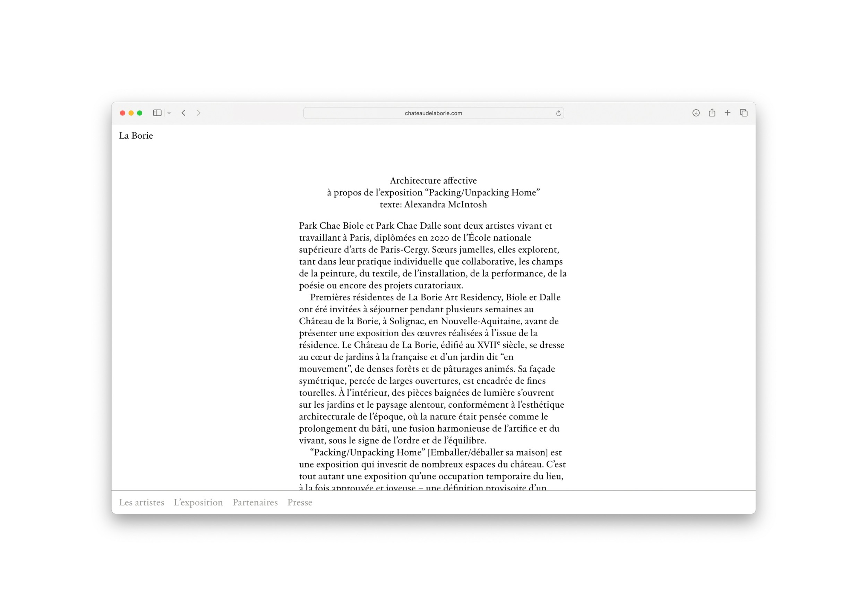Open a new tab with the plus icon
Image resolution: width=867 pixels, height=616 pixels.
[x=727, y=113]
